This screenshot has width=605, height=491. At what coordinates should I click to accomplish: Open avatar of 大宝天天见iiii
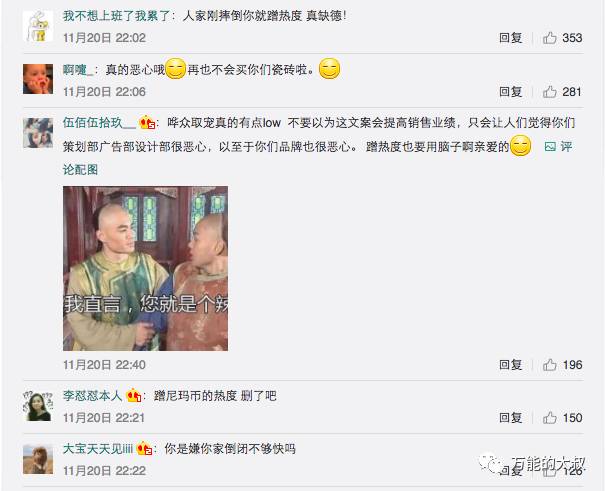point(38,459)
